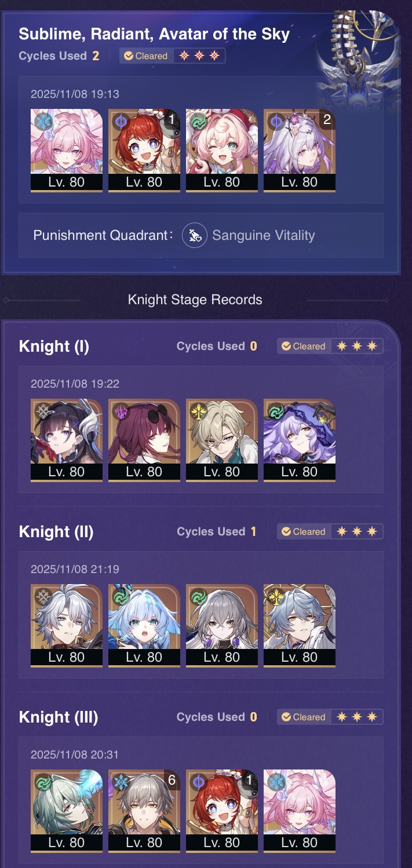The width and height of the screenshot is (412, 868).
Task: Click the Cleared badge beside Cycles Used 2
Action: tap(173, 56)
